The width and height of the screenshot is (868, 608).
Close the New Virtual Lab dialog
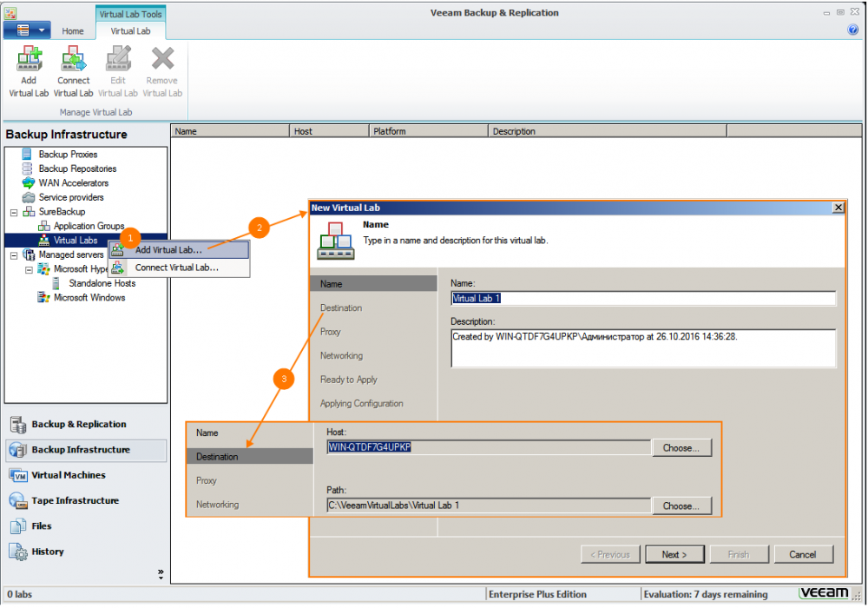tap(838, 208)
